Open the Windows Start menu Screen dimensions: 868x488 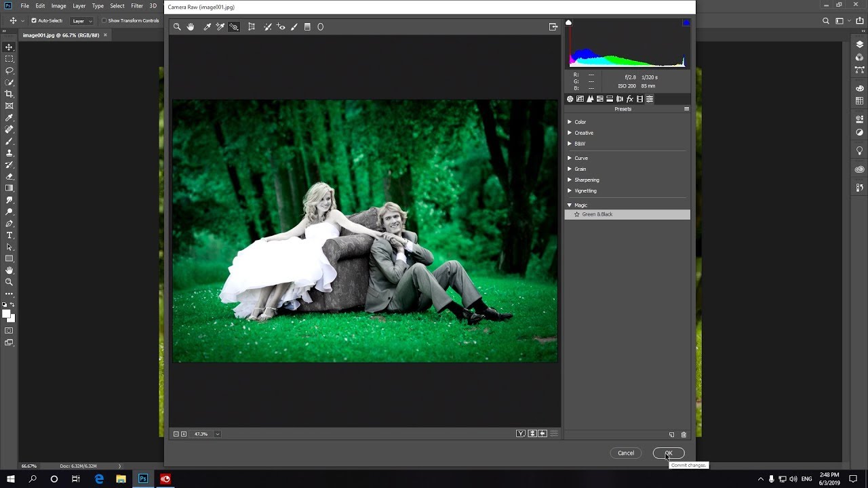pos(11,479)
